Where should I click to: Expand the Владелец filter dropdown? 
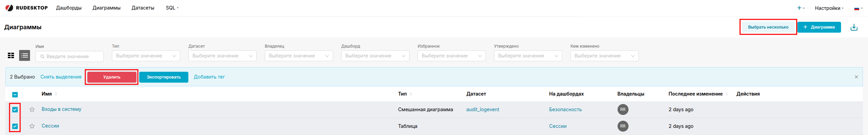point(299,56)
